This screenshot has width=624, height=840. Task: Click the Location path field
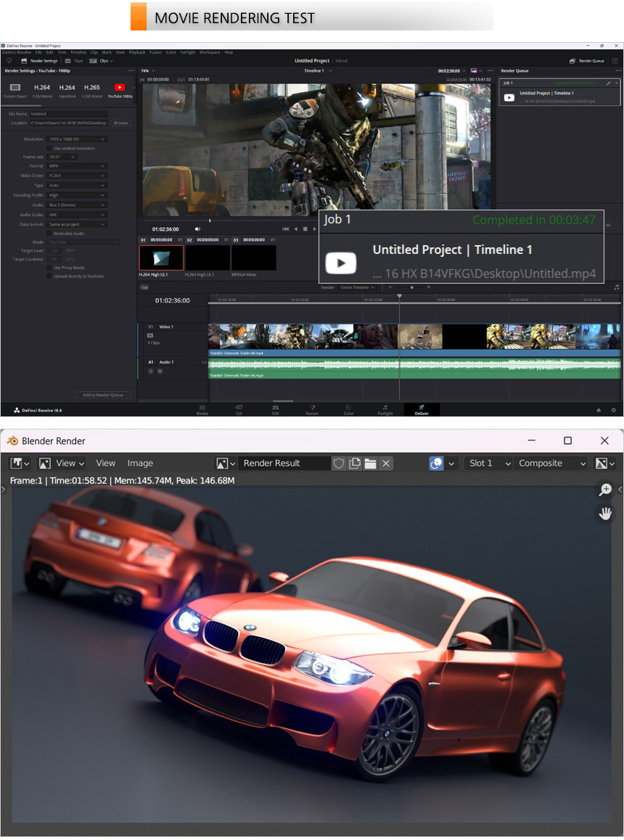(x=68, y=123)
